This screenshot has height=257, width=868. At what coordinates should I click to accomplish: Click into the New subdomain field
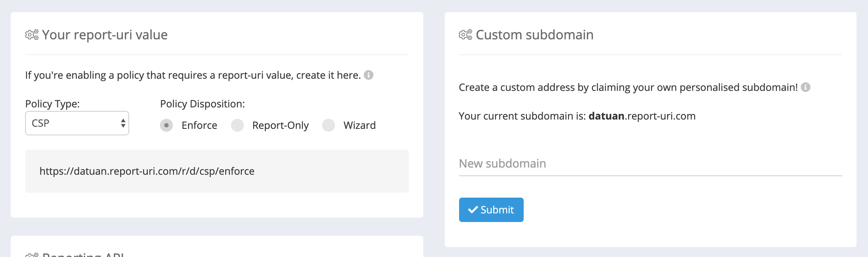[x=650, y=163]
